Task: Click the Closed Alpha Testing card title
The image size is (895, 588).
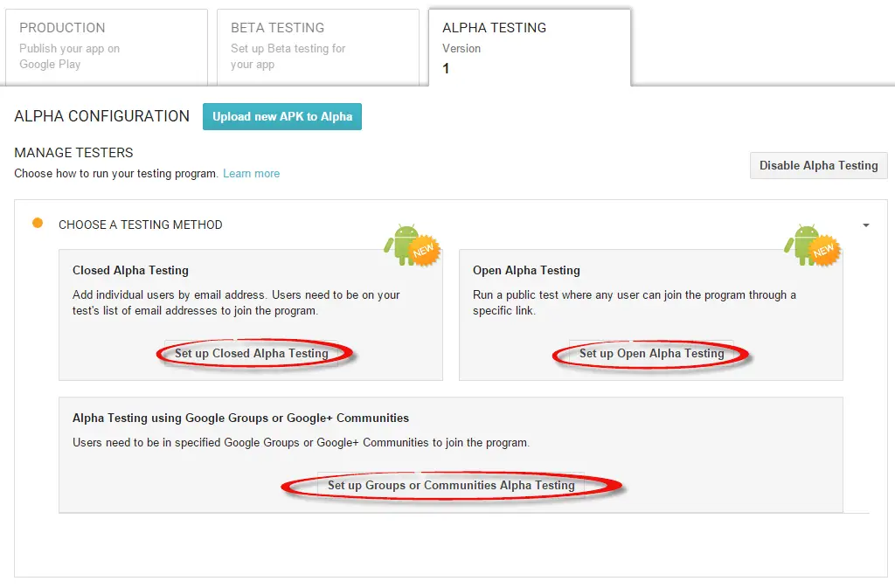Action: [x=130, y=271]
